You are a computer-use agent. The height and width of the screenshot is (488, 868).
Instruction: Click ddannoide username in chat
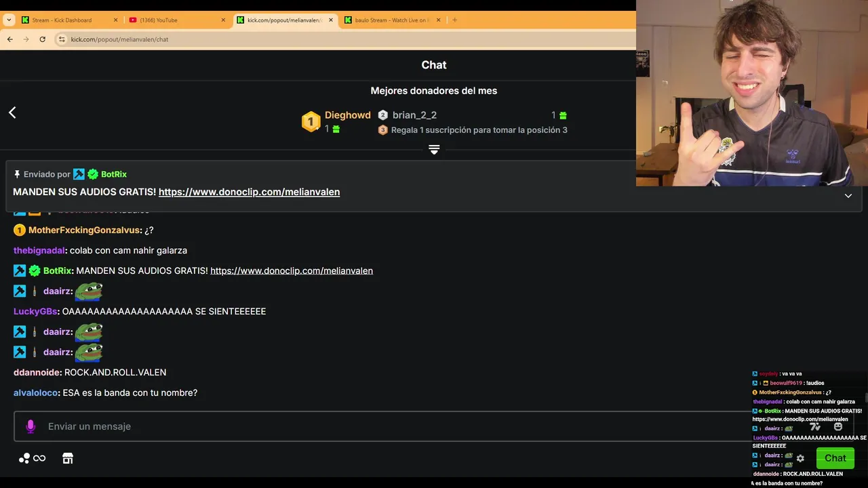[37, 372]
